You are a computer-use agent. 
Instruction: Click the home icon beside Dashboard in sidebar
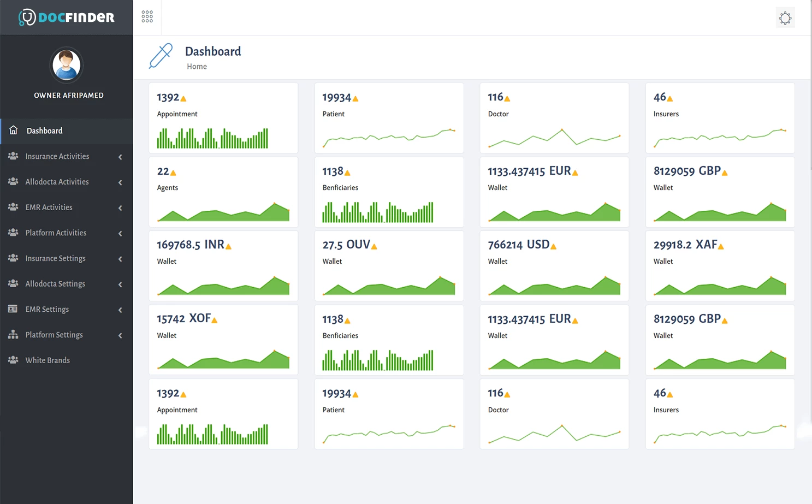13,131
